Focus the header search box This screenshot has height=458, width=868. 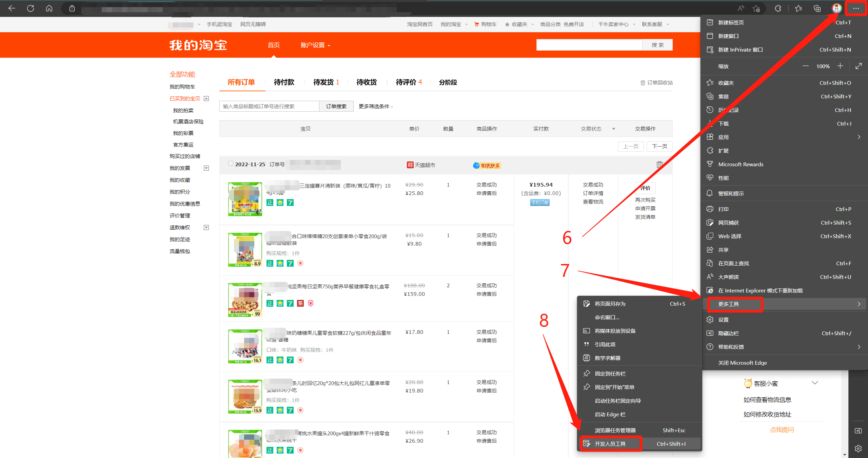(x=589, y=45)
